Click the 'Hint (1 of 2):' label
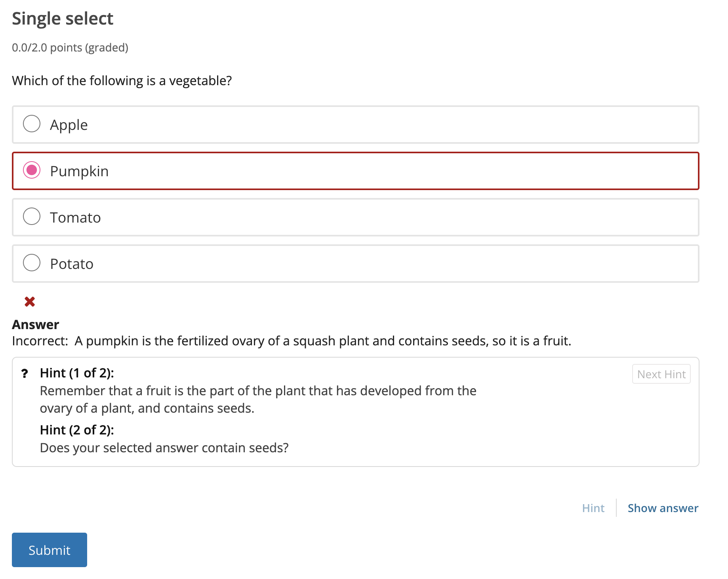Viewport: 728px width, 579px height. click(x=77, y=373)
